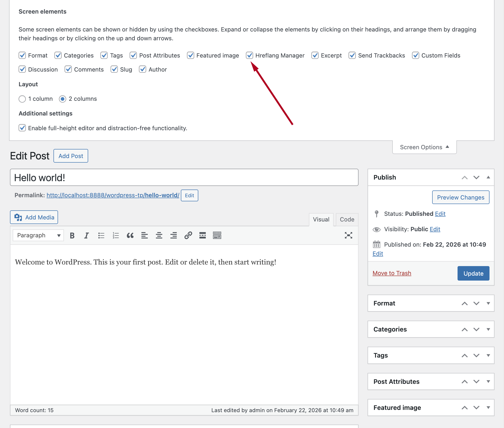Select the numbered list icon

(116, 235)
